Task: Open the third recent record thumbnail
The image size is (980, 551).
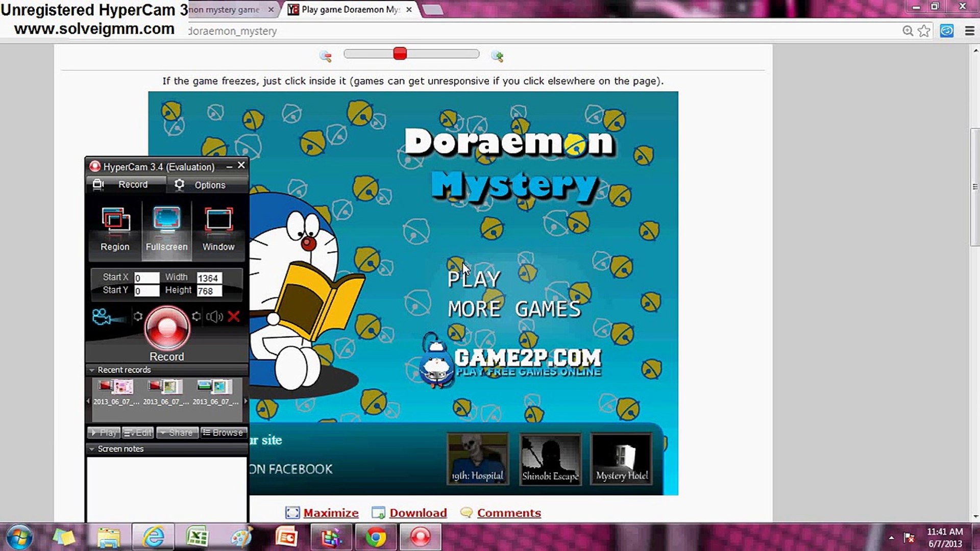Action: tap(215, 392)
